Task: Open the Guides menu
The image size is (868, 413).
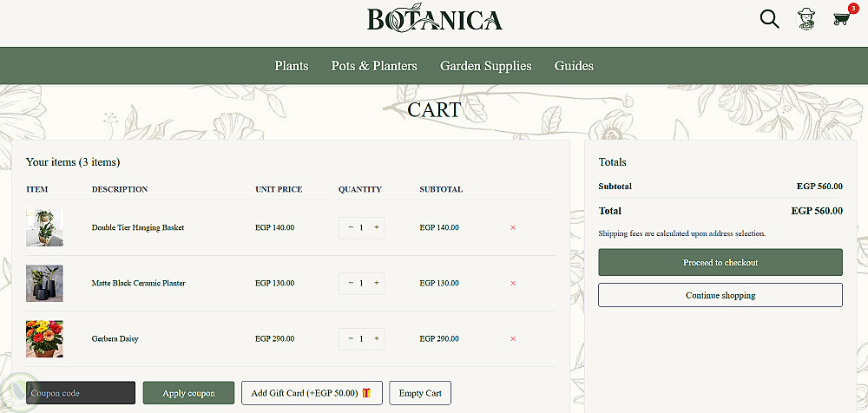Action: point(574,66)
